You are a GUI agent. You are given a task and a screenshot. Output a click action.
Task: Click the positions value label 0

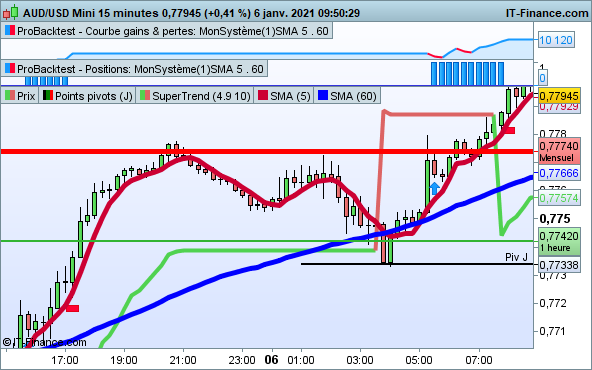click(x=543, y=78)
